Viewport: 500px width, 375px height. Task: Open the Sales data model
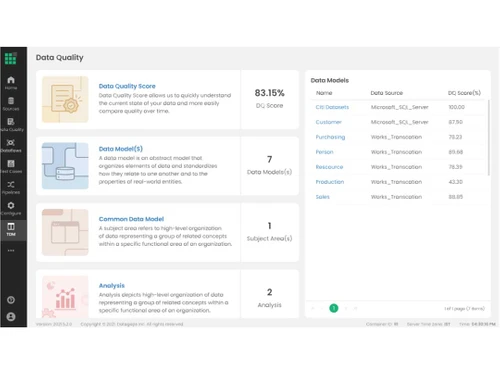tap(322, 197)
